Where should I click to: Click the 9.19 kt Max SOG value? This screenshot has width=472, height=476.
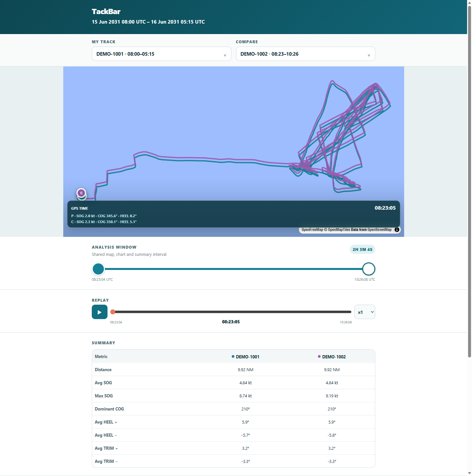[x=332, y=396]
